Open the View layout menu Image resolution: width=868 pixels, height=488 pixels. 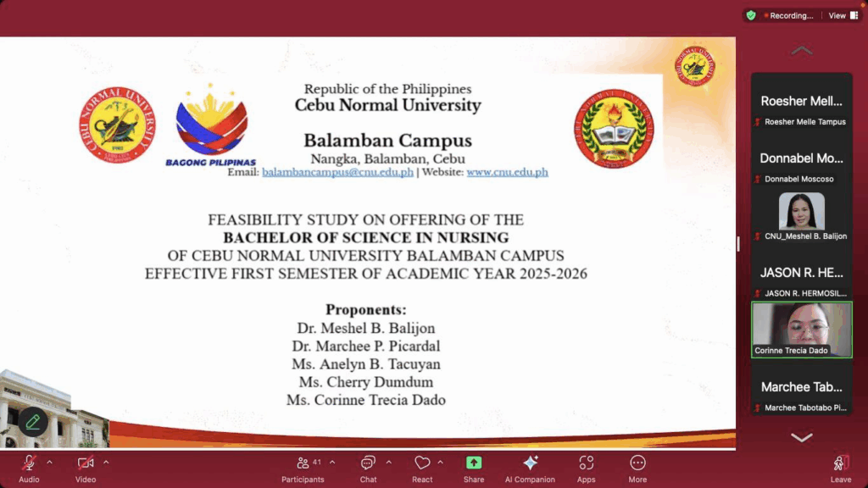[x=843, y=15]
